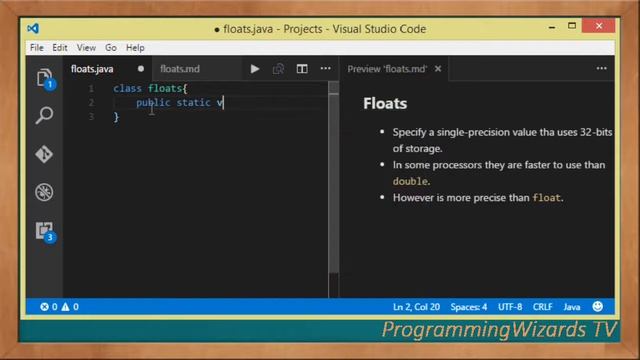Open the Explorer view in the activity bar
This screenshot has height=360, width=640.
point(44,78)
